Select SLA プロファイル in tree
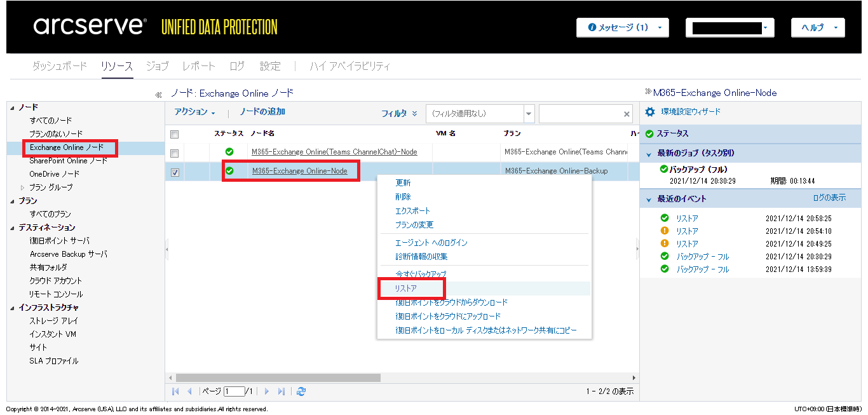This screenshot has height=415, width=868. pos(54,361)
